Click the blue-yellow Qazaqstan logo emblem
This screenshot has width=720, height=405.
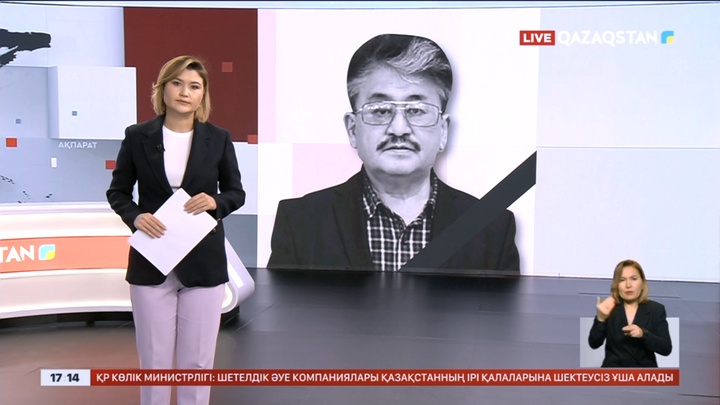pos(667,37)
